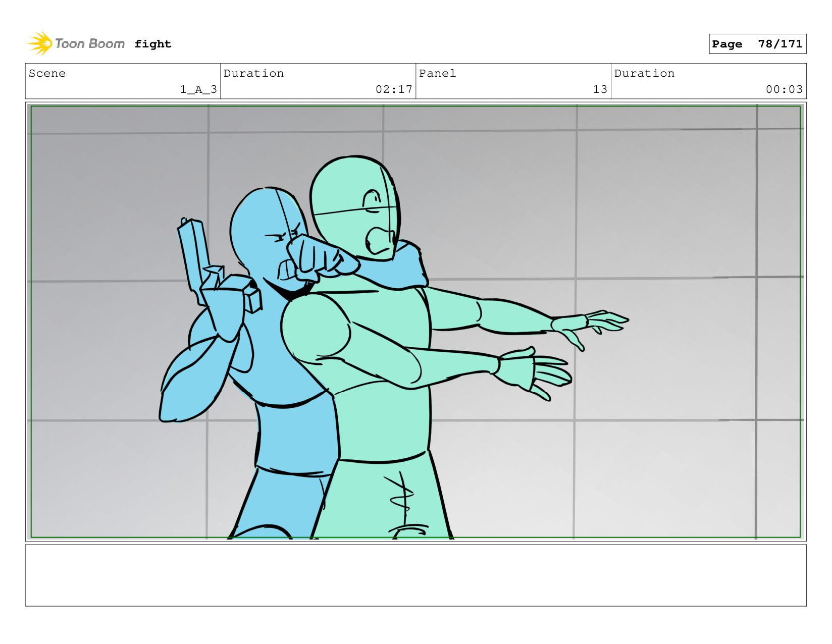Select scene duration value '02:17'
Viewport: 832px width, 644px height.
(394, 89)
